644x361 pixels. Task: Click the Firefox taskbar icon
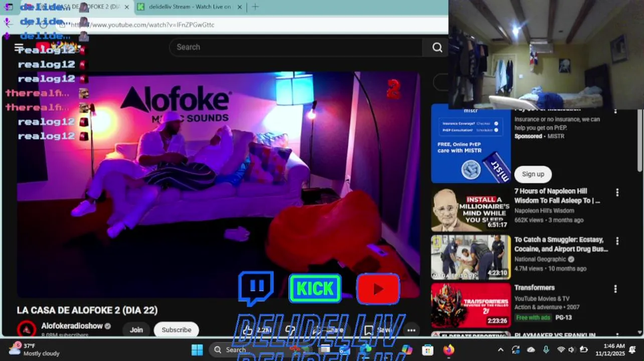448,350
